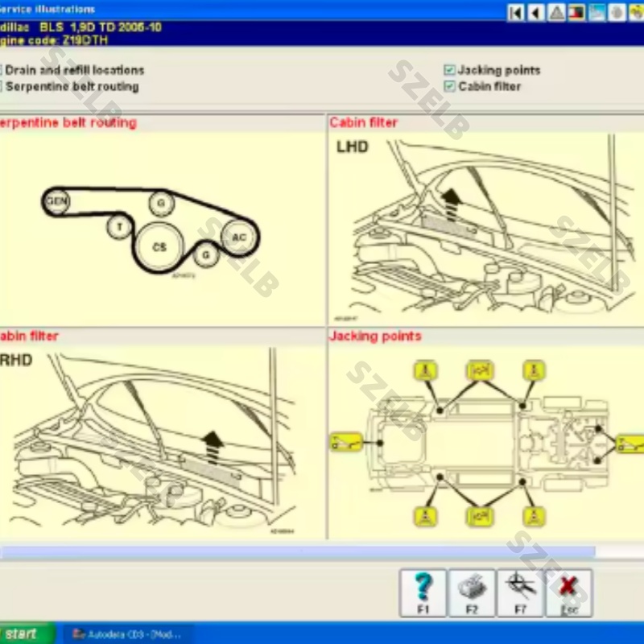Click the 'BLS 1,9D TD 2006-10' vehicle text

click(101, 27)
